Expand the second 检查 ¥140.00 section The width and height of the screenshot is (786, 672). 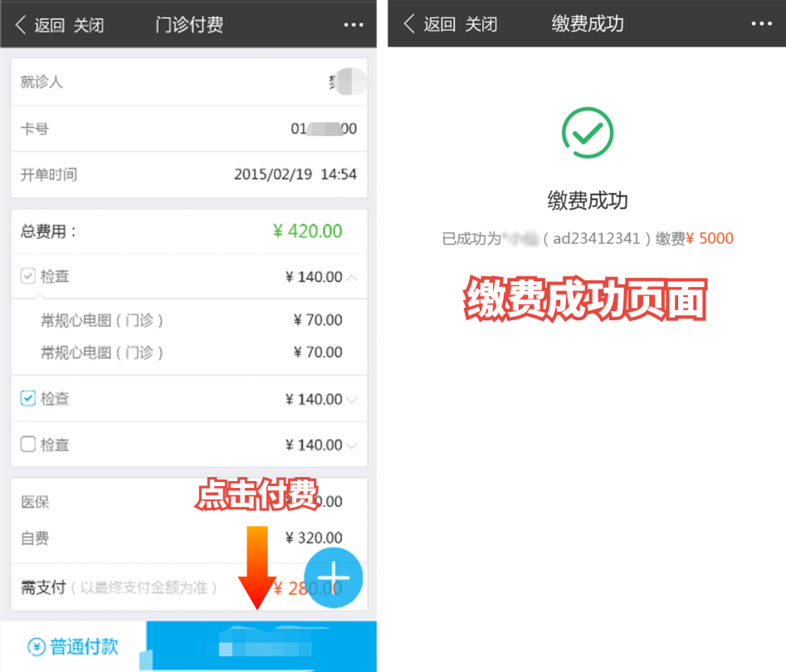352,400
